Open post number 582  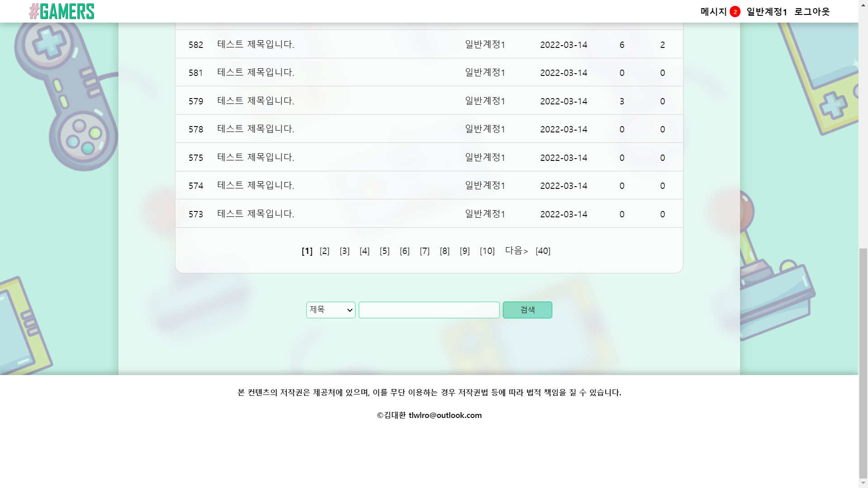point(255,44)
